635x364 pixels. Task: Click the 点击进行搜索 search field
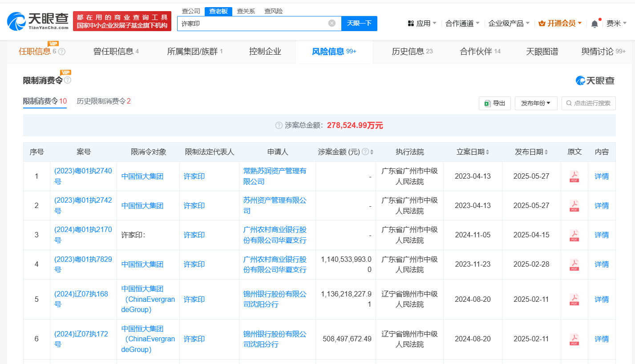coord(588,103)
